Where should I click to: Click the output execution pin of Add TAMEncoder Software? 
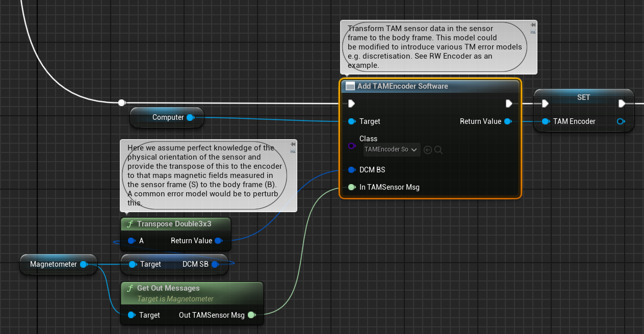click(x=509, y=104)
